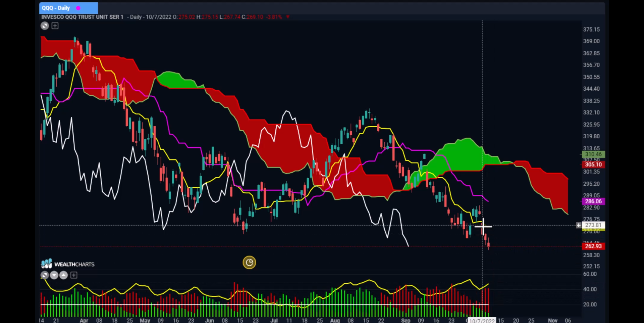Click the Aug label on the time axis
The width and height of the screenshot is (644, 323).
point(335,320)
